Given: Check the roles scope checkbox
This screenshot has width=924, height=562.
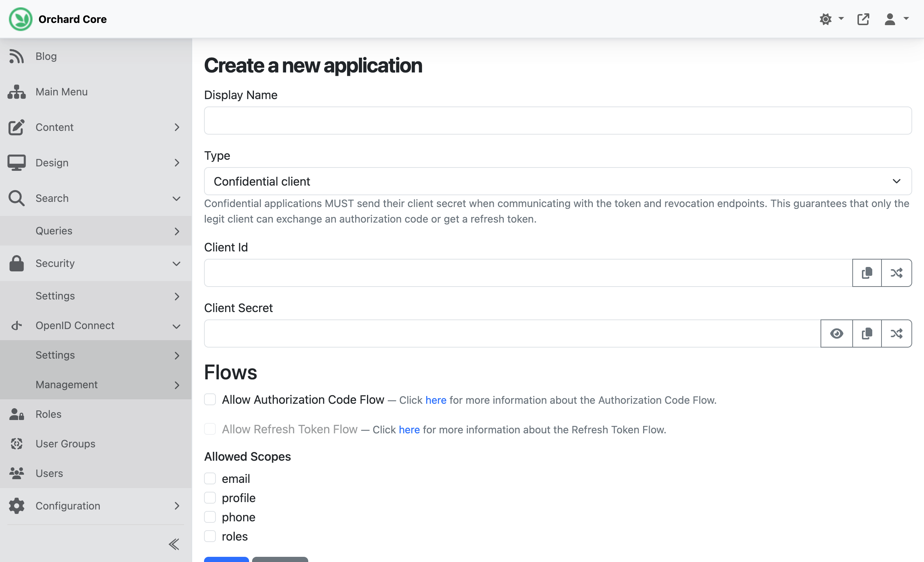Looking at the screenshot, I should 210,536.
